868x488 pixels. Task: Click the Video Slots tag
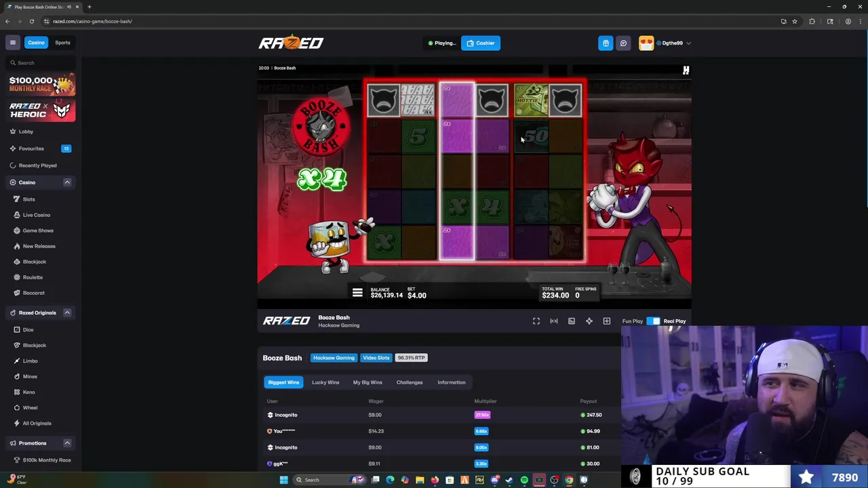pyautogui.click(x=376, y=358)
